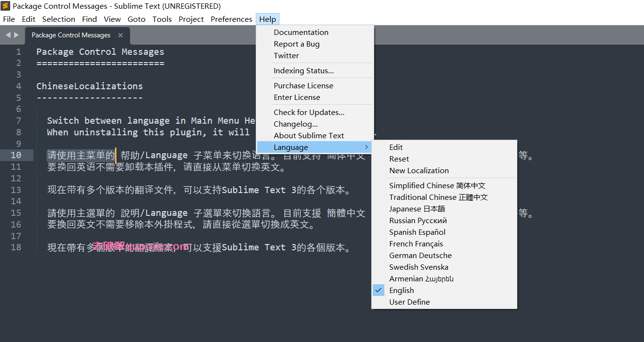Viewport: 644px width, 342px height.
Task: Choose Report a Bug
Action: (x=315, y=44)
